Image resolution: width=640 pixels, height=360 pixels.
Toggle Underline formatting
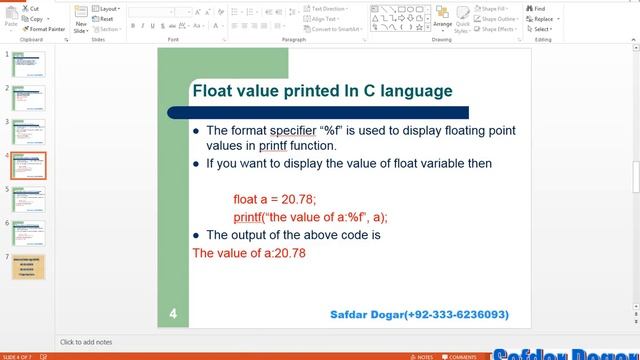(x=153, y=26)
